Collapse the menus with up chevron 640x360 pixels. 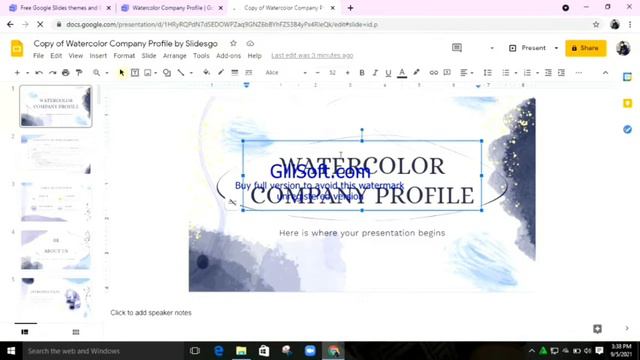click(605, 73)
